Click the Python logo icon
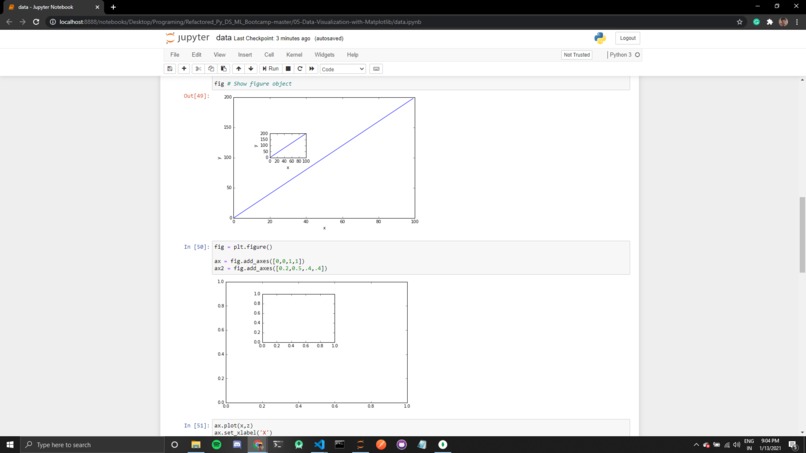This screenshot has height=453, width=806. pos(600,38)
